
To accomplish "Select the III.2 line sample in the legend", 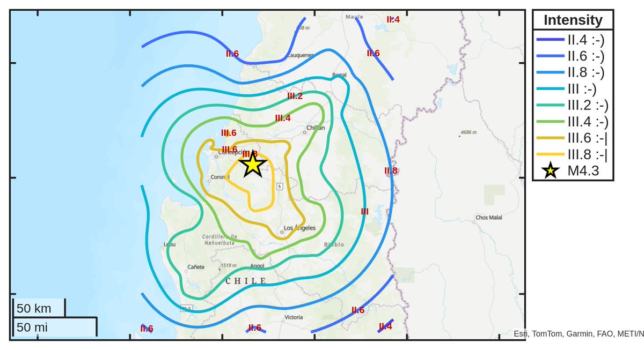I will (x=550, y=105).
